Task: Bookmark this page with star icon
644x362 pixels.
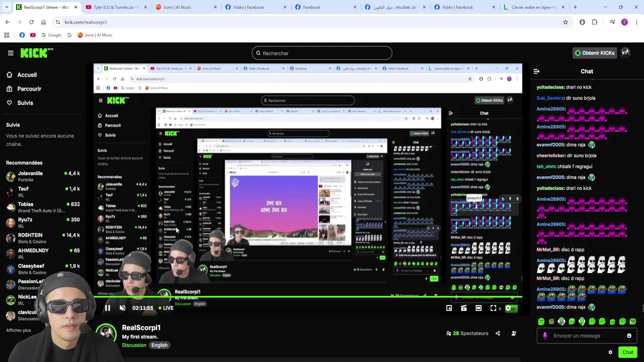Action: tap(565, 22)
